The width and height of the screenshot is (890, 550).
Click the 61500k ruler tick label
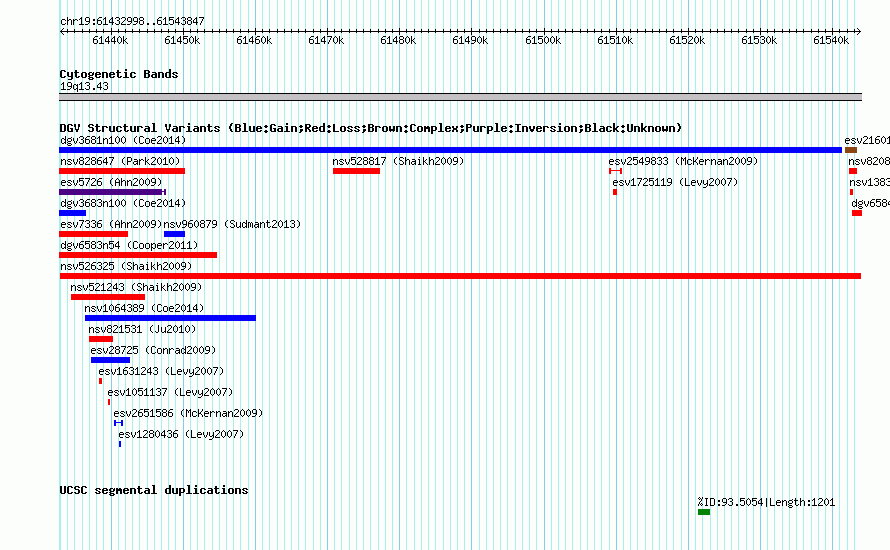[x=543, y=40]
